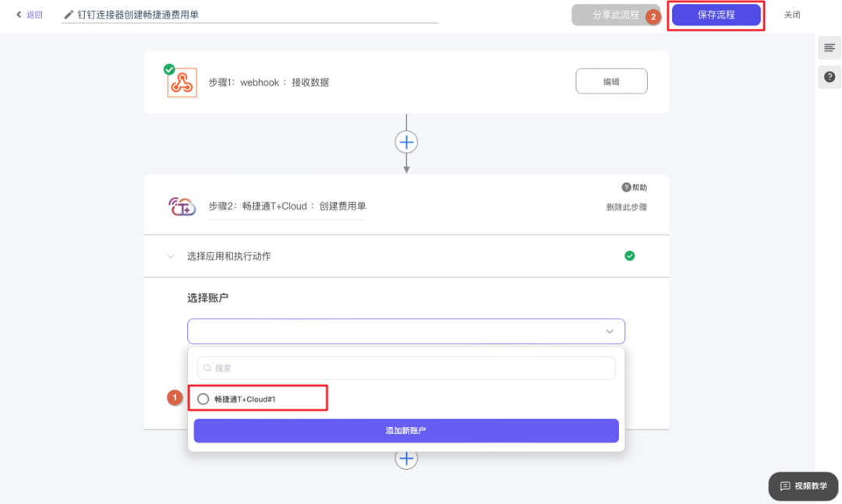Click the 搜索 field in account dropdown
The width and height of the screenshot is (842, 504).
click(x=406, y=368)
